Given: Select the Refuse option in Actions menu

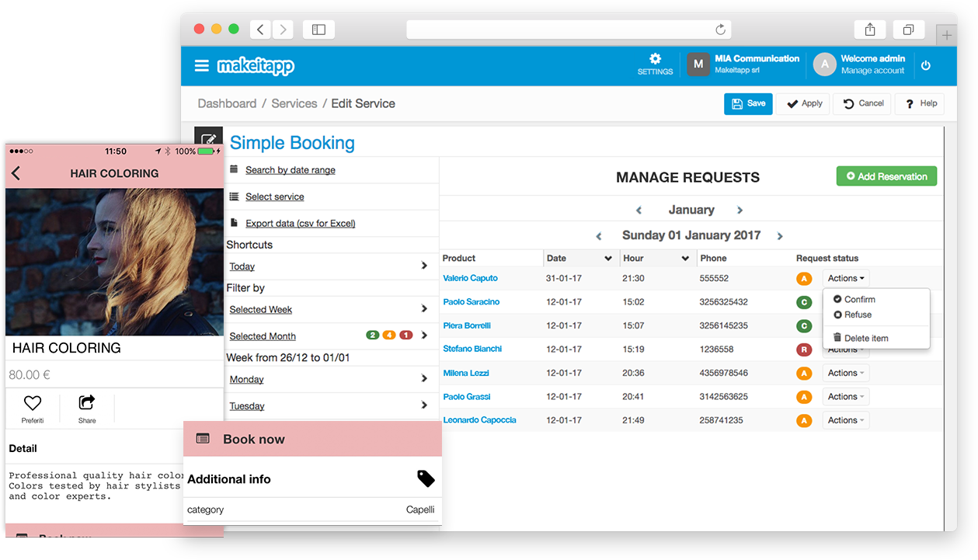Looking at the screenshot, I should point(858,315).
